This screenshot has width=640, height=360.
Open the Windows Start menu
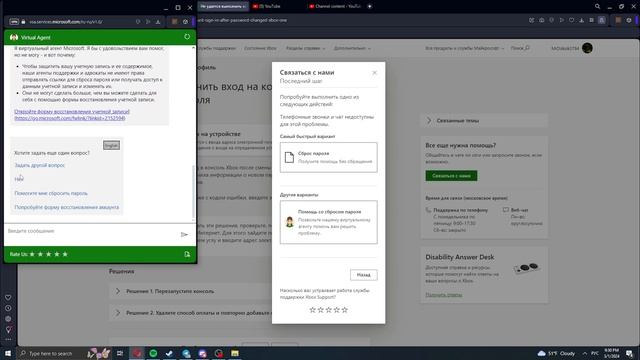(8, 353)
